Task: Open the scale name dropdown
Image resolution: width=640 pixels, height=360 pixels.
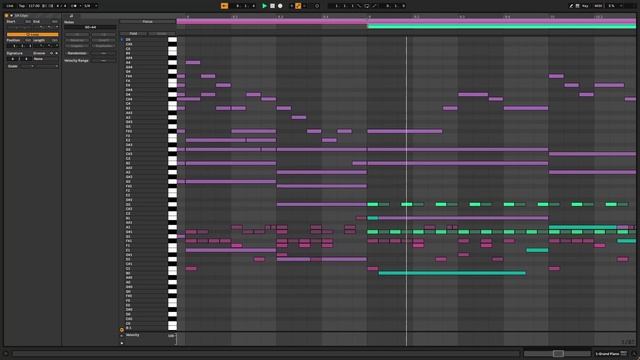Action: pyautogui.click(x=47, y=66)
